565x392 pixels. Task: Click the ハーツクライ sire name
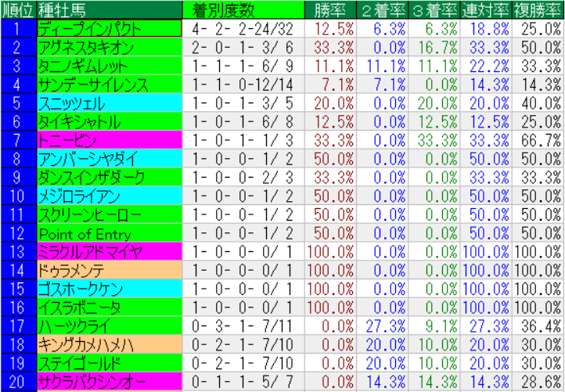[x=110, y=325]
